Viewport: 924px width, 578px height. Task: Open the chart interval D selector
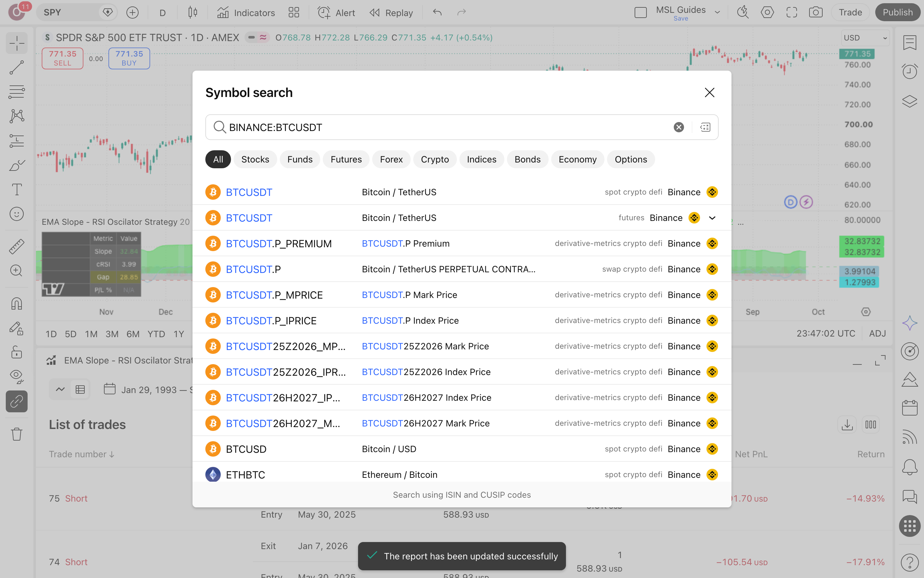pyautogui.click(x=162, y=13)
